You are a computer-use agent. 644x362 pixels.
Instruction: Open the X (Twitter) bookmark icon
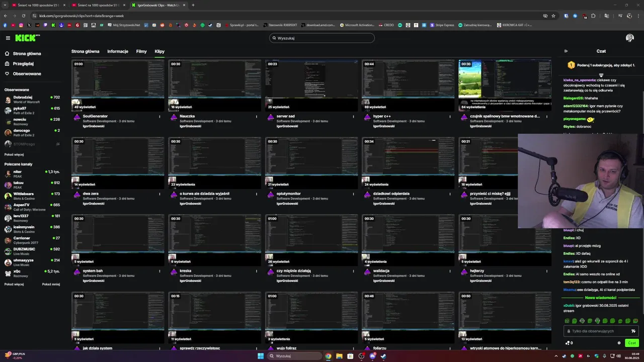click(x=29, y=25)
